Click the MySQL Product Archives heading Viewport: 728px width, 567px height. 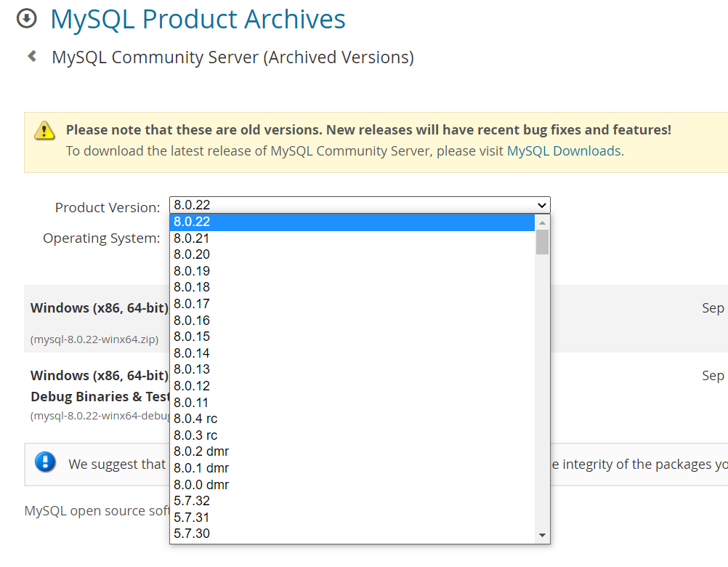[197, 19]
